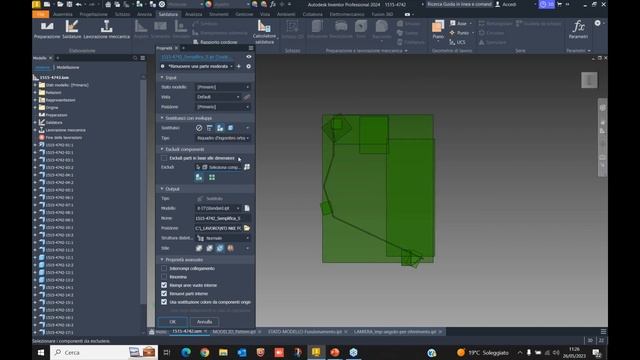Screen dimensions: 640x360
Task: Enable the Rinomina checkbox
Action: tap(164, 277)
